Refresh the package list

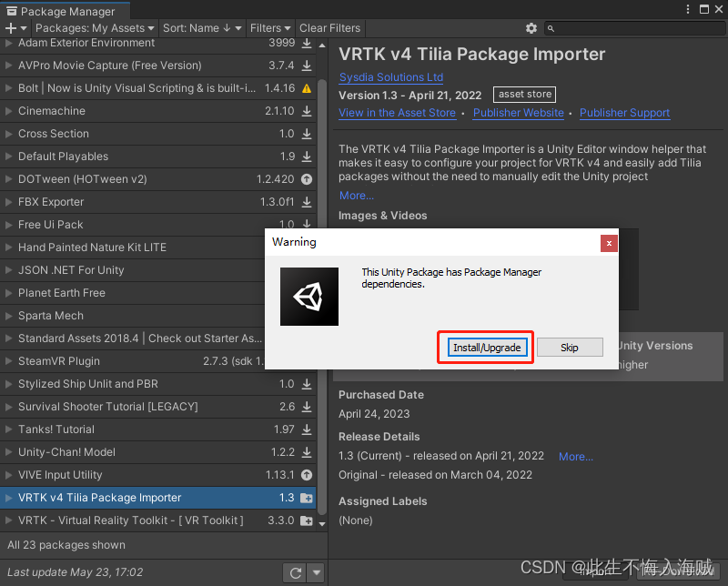[x=295, y=573]
